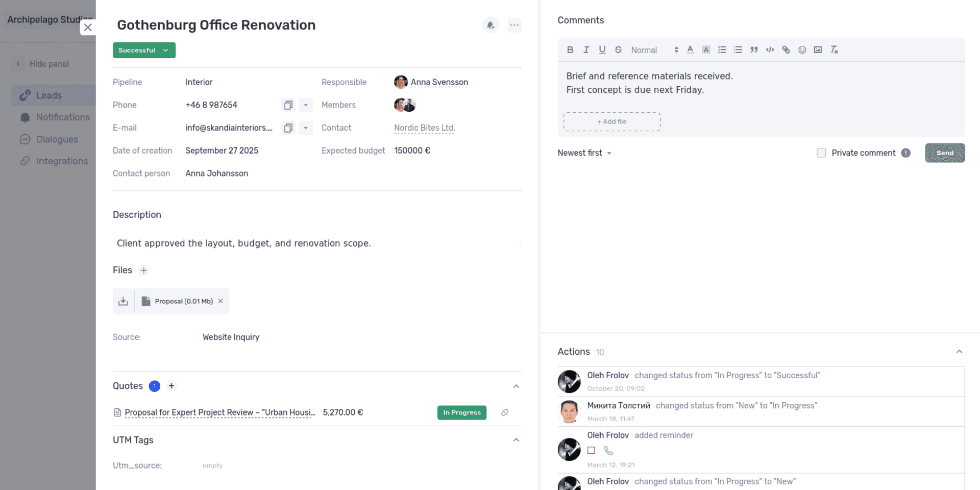The height and width of the screenshot is (490, 980).
Task: Open the Nordic Bites Ltd. contact
Action: click(x=424, y=128)
